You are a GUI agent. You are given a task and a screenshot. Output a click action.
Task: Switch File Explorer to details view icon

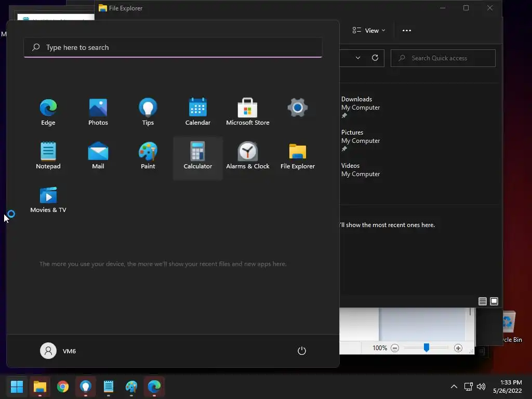(483, 301)
